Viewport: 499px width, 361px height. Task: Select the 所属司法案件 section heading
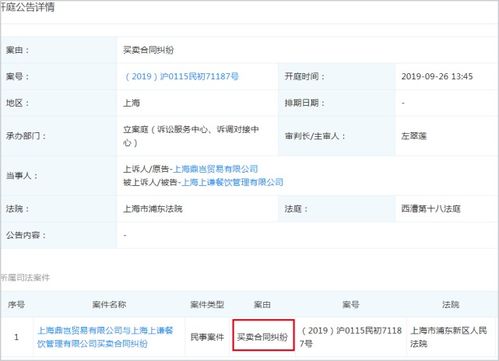(x=25, y=277)
